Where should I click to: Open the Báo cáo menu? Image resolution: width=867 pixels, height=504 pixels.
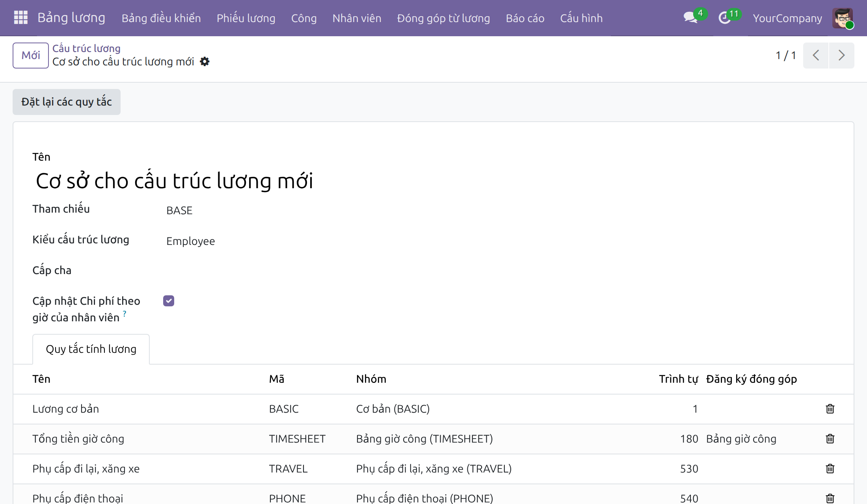(x=525, y=18)
